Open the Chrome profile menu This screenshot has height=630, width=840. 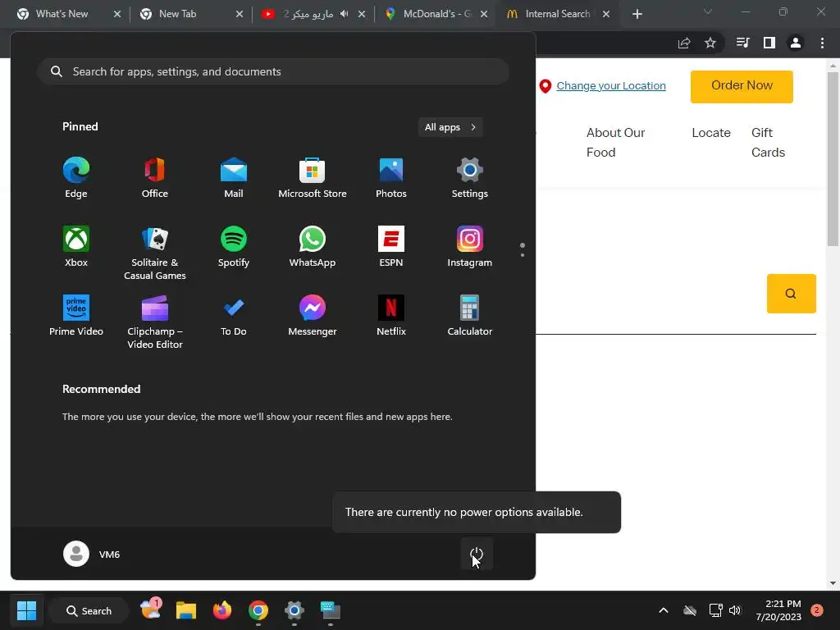point(796,43)
